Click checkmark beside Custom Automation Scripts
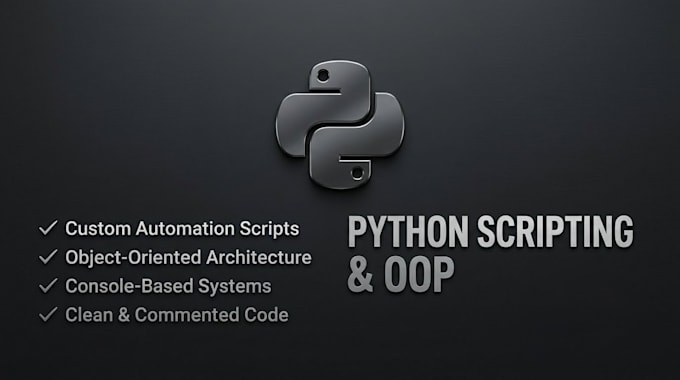Screen dimensions: 680x380 point(48,228)
